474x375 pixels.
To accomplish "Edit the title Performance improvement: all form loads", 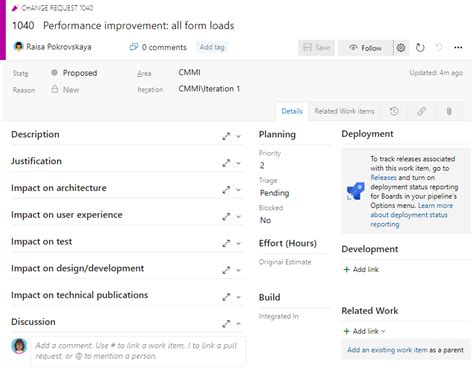I will click(x=139, y=25).
